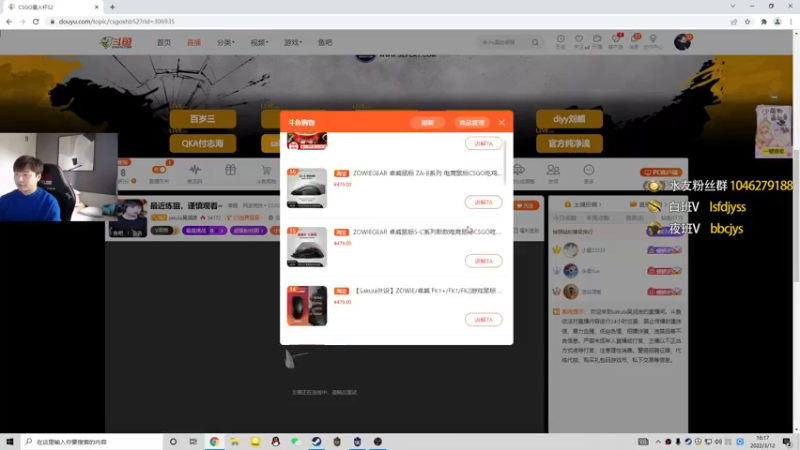Focus the Douyu search input field
This screenshot has width=800, height=450.
[503, 42]
